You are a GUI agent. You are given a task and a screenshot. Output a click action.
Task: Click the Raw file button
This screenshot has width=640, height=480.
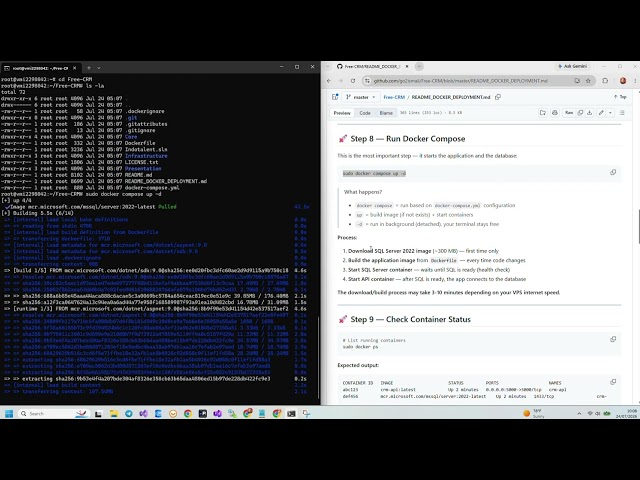point(569,113)
